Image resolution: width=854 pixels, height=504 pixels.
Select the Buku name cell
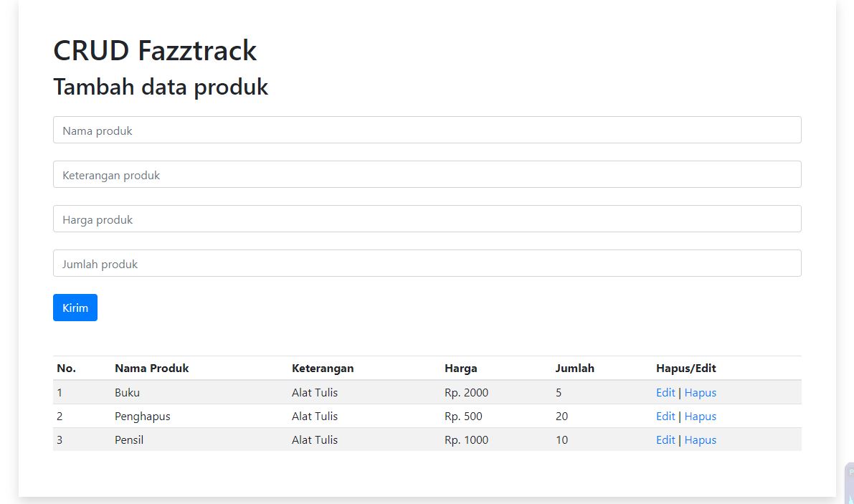[128, 392]
